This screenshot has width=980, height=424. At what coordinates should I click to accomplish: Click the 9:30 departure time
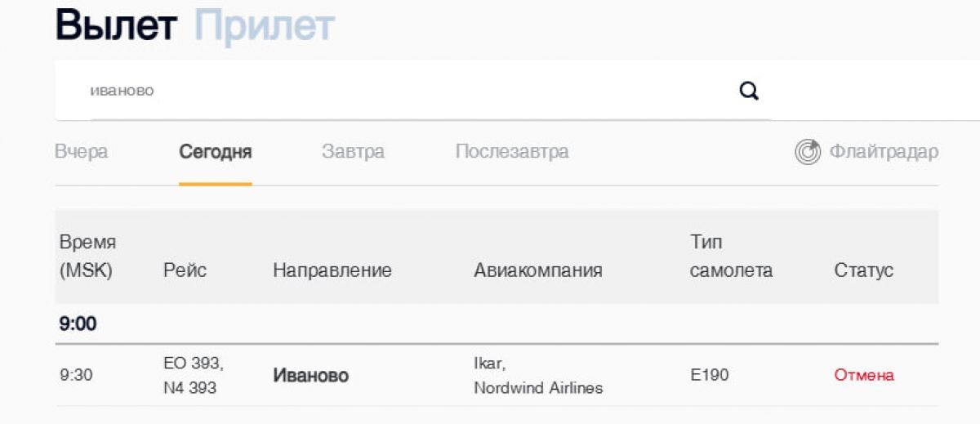[76, 376]
